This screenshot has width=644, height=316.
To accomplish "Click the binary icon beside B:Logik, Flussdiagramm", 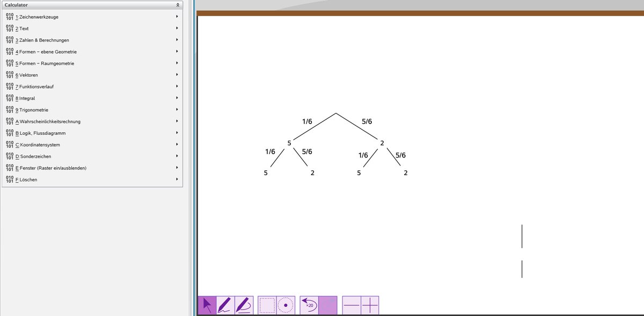I will 9,133.
